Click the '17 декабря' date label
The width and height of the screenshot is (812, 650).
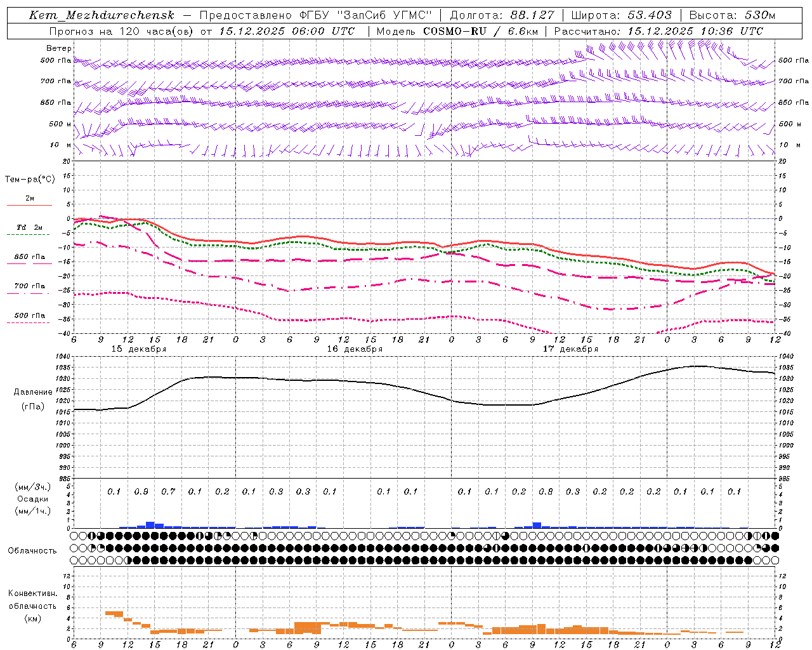click(x=570, y=349)
